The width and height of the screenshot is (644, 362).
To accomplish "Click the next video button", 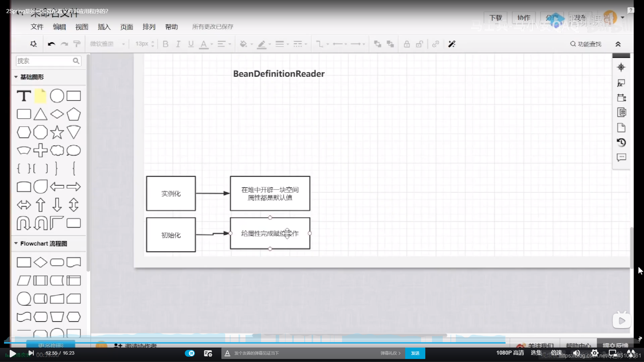I will (31, 353).
